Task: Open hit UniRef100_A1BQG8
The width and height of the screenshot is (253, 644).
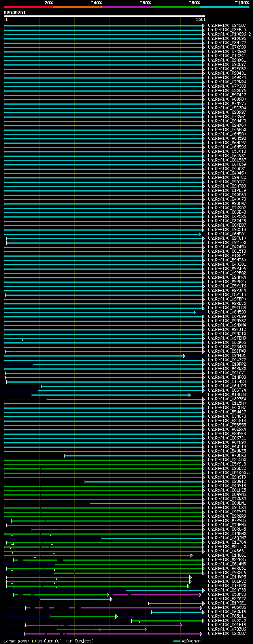Action: [227, 394]
